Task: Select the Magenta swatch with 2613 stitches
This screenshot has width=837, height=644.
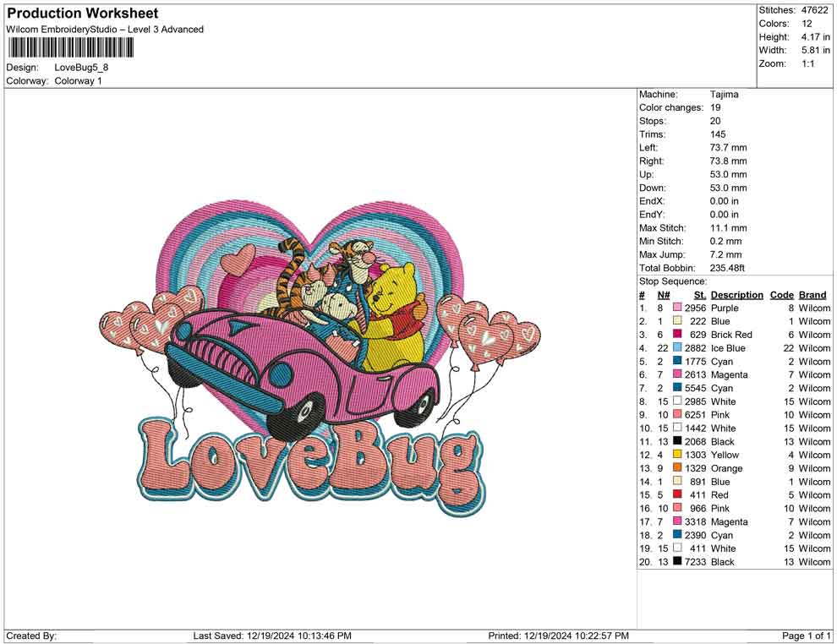Action: [x=677, y=374]
